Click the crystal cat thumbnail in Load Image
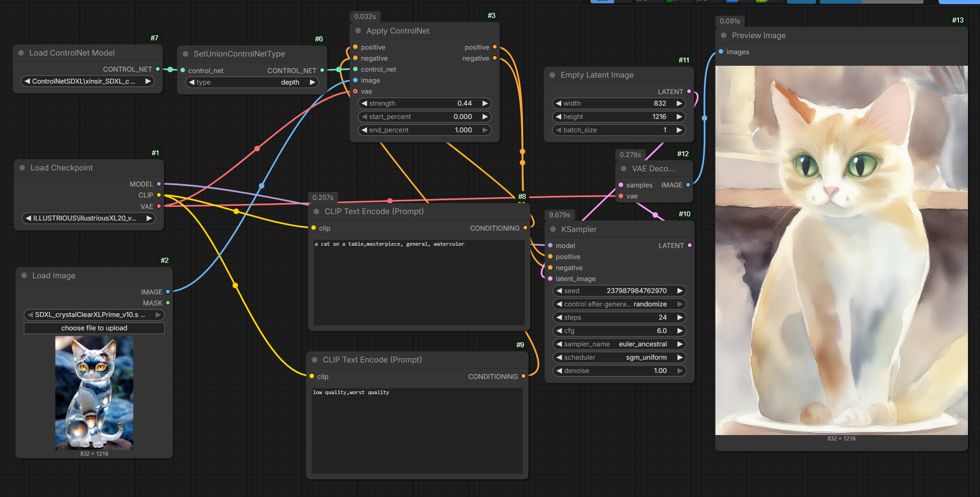 (94, 393)
